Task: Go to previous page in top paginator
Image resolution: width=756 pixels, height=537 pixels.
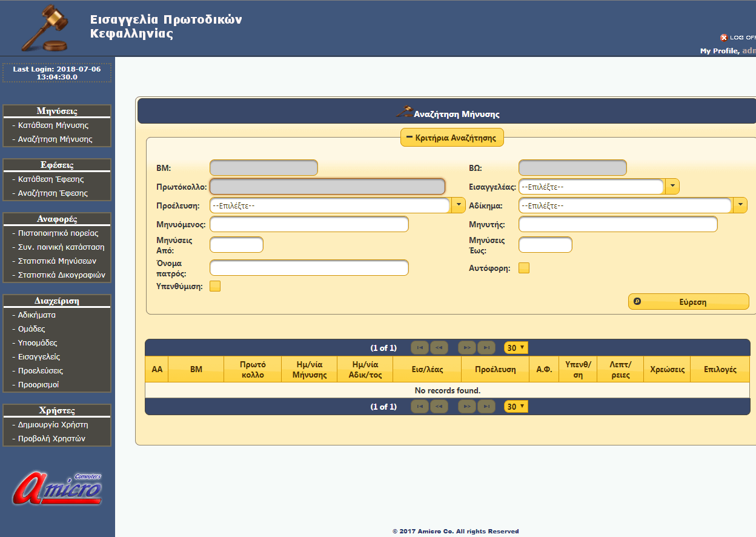Action: (439, 348)
